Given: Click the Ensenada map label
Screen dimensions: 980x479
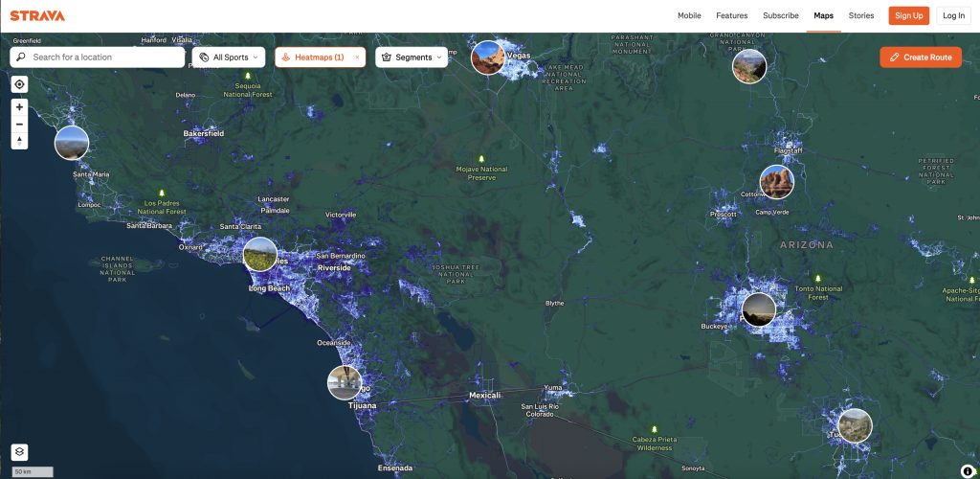Looking at the screenshot, I should coord(395,468).
